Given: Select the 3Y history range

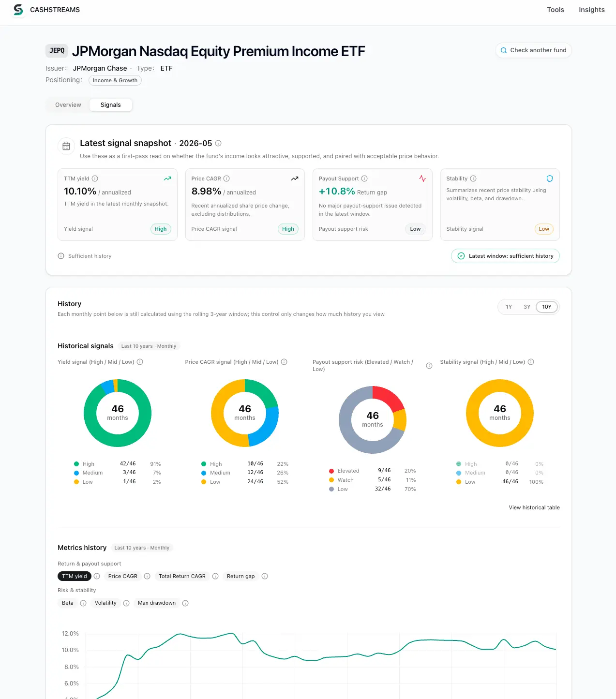Looking at the screenshot, I should coord(527,307).
